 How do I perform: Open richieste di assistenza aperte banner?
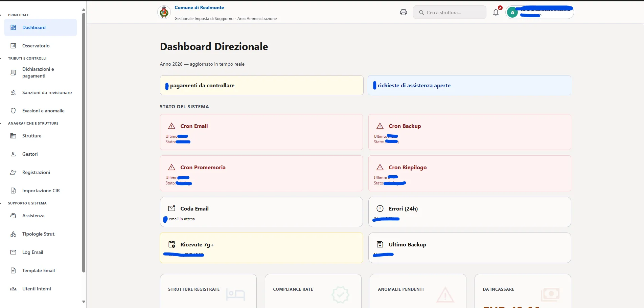point(469,85)
